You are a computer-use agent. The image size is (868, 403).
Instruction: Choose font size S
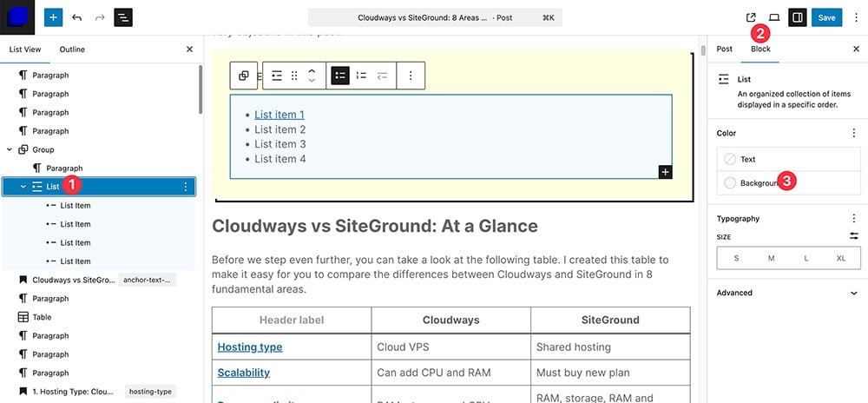tap(736, 258)
